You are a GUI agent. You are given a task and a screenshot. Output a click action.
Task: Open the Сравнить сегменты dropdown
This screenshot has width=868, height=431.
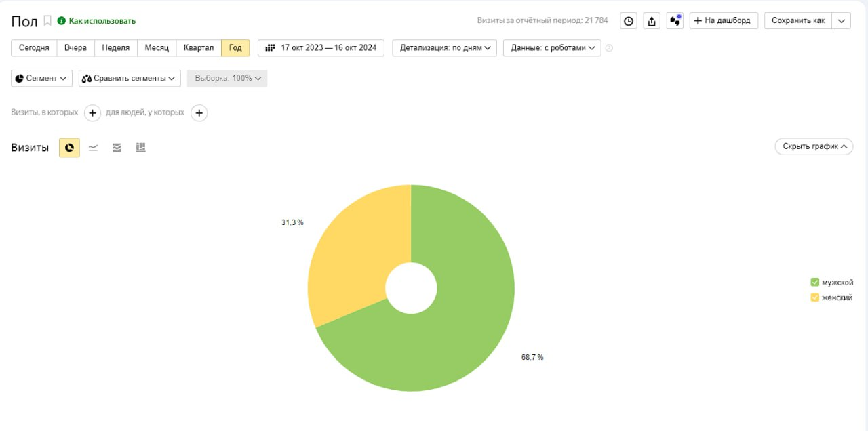pyautogui.click(x=130, y=79)
